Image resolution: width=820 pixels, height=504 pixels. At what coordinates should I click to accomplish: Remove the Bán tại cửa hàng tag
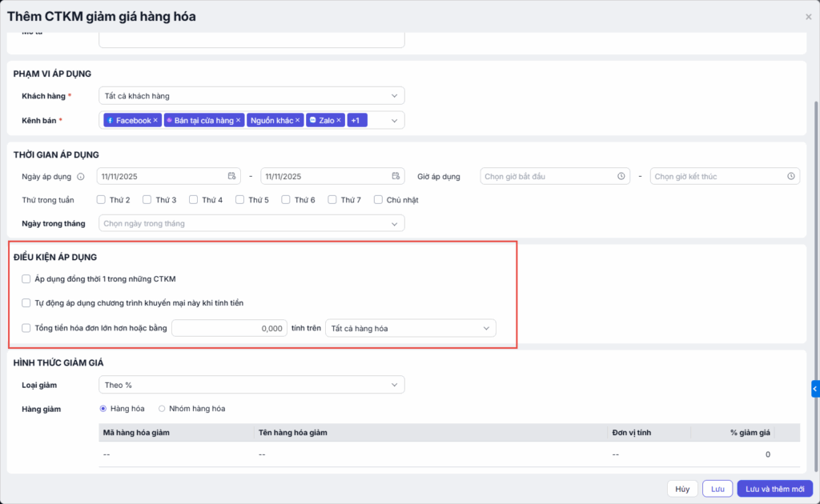(238, 121)
